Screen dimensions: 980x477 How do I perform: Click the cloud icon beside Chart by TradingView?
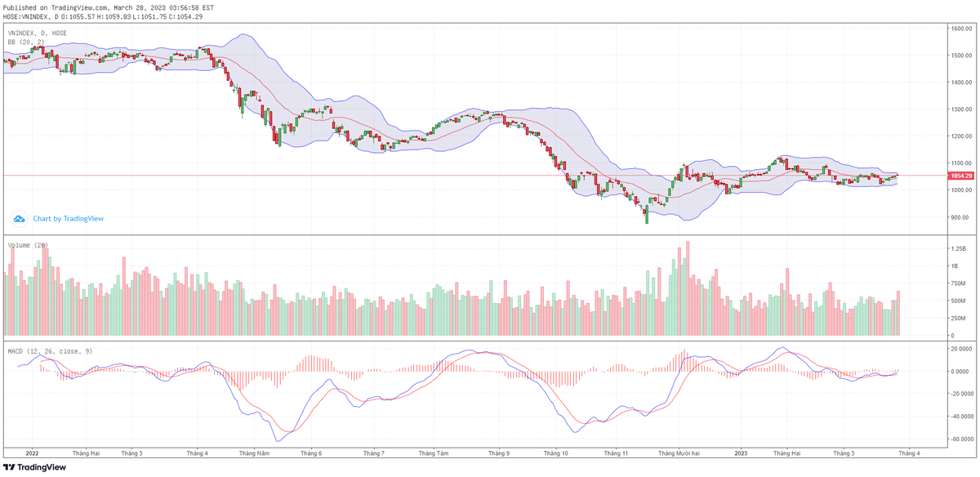pyautogui.click(x=19, y=219)
